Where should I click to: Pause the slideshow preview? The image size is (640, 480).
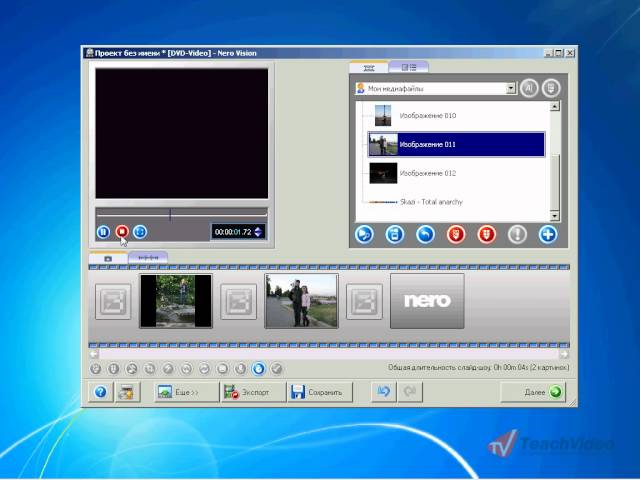pos(103,232)
